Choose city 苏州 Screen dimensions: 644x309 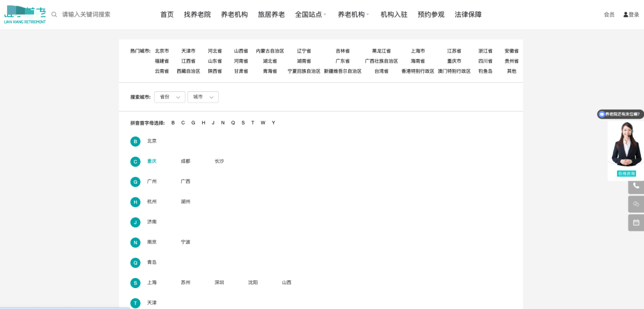click(185, 282)
